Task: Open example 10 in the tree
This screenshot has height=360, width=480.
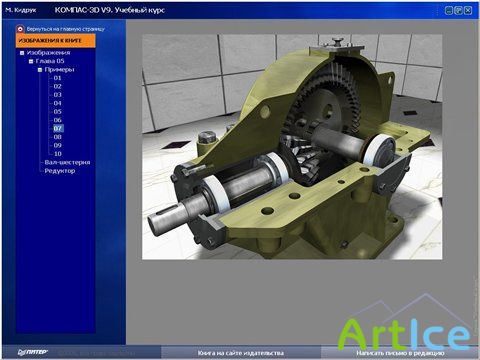Action: coord(58,154)
